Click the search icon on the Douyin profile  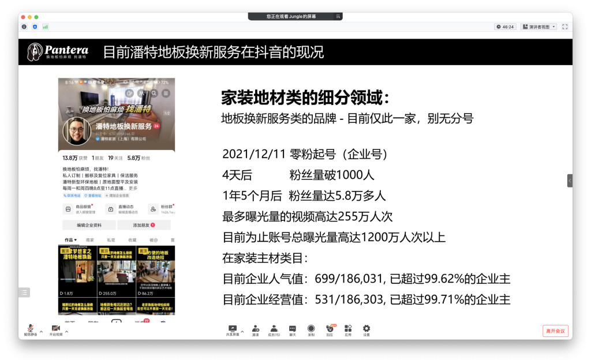tap(154, 93)
